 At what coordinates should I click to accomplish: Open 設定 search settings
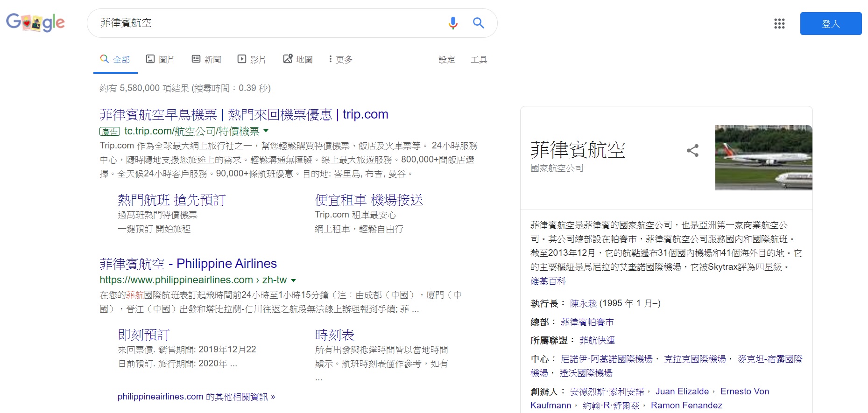click(x=446, y=59)
